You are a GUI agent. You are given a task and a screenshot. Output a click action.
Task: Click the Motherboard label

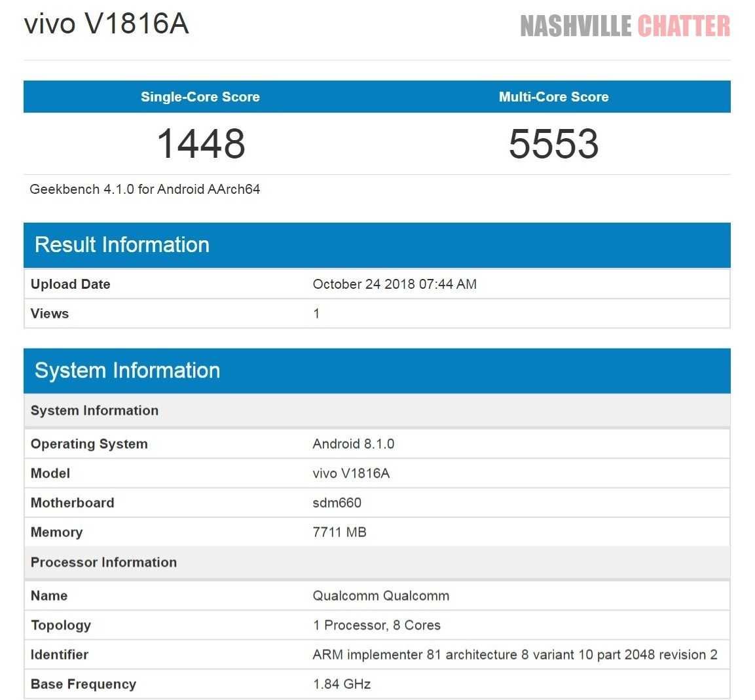(73, 503)
